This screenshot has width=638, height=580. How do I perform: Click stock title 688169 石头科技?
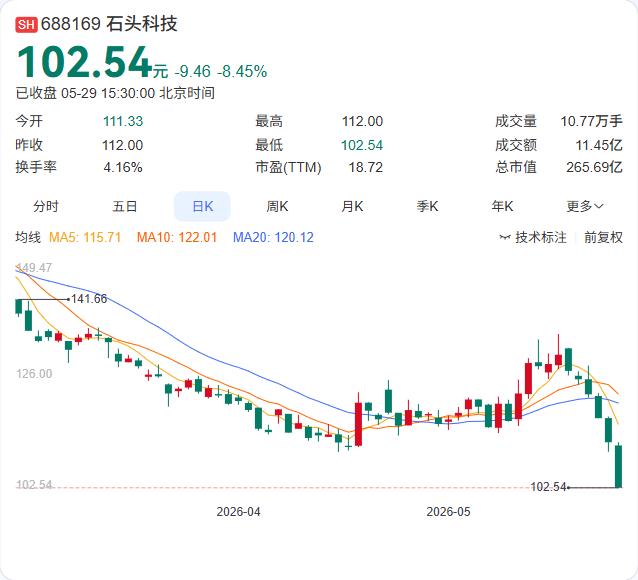[x=109, y=24]
